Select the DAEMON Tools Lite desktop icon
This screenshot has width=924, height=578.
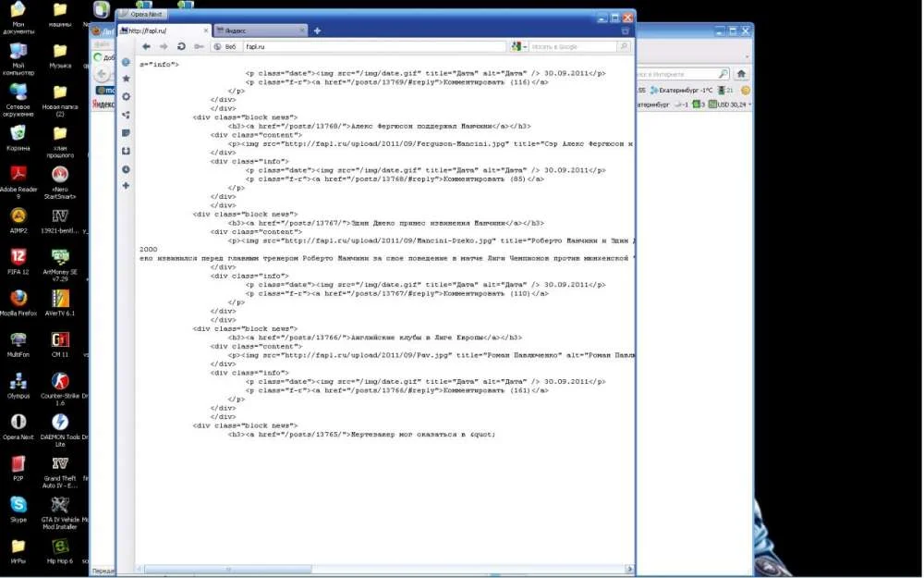[60, 430]
